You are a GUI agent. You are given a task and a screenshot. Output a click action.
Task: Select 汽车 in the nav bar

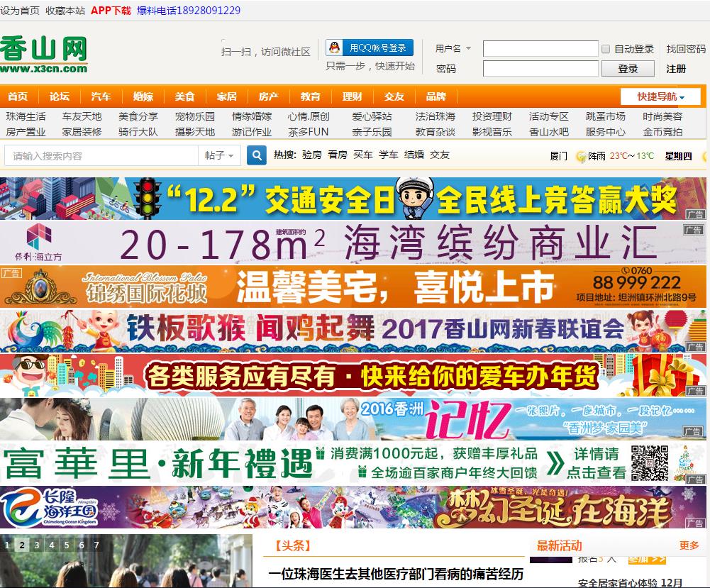[101, 96]
